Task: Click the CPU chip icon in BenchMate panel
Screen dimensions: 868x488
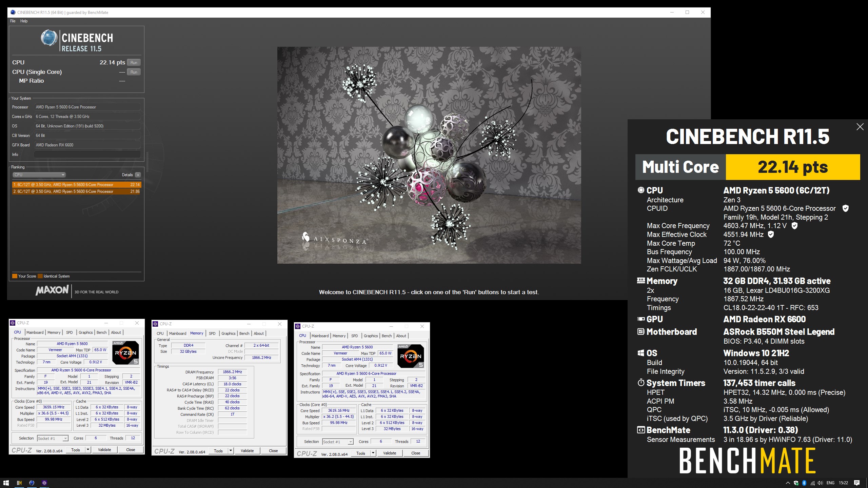Action: 641,190
